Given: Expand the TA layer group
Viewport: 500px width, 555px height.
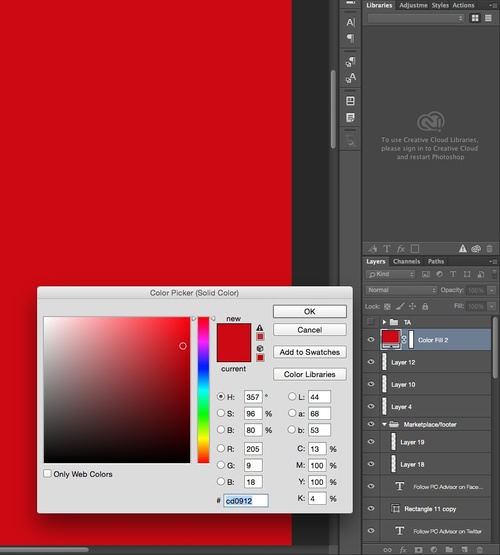Looking at the screenshot, I should click(x=384, y=322).
